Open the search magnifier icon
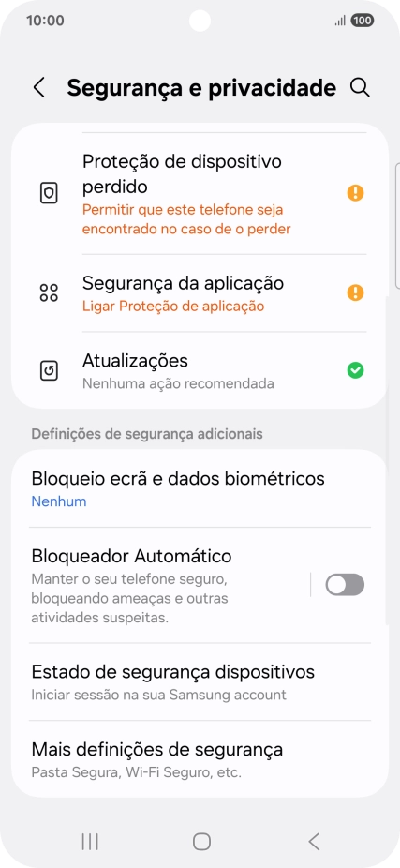Image resolution: width=400 pixels, height=868 pixels. (360, 88)
